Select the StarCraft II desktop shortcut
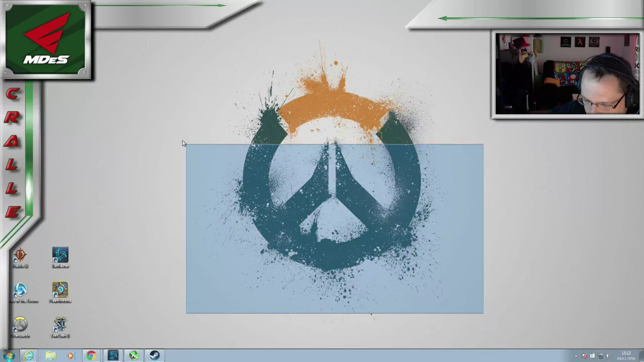Viewport: 644px width, 362px height. [60, 328]
